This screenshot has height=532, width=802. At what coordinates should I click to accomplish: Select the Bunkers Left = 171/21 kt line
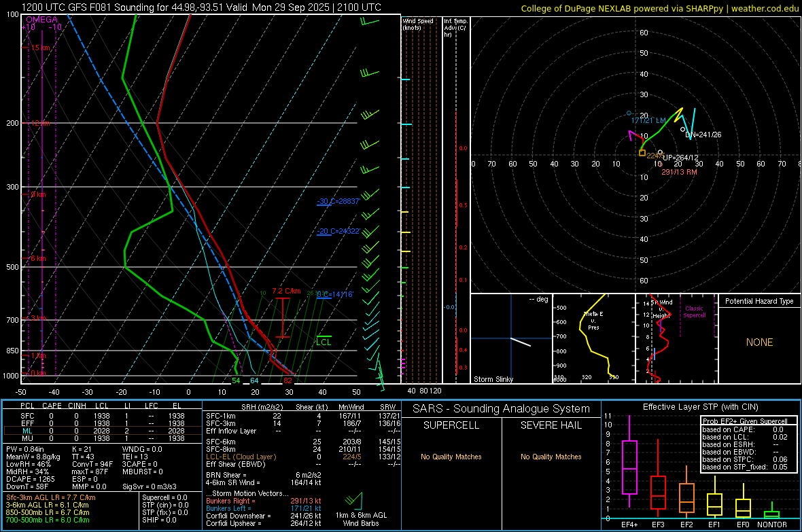click(264, 508)
